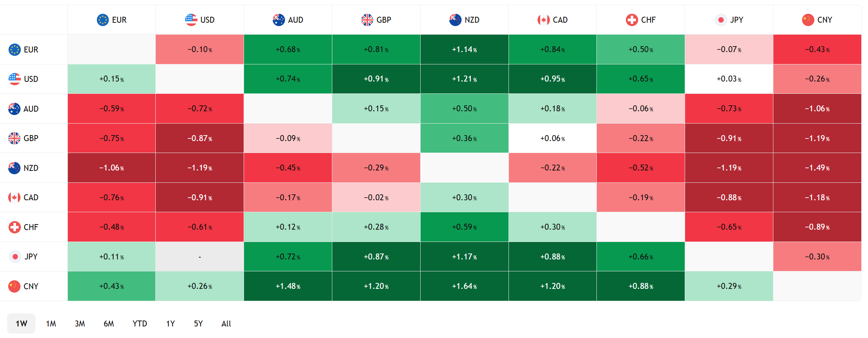This screenshot has width=868, height=338.
Task: Switch to the 1M timeframe tab
Action: [51, 323]
